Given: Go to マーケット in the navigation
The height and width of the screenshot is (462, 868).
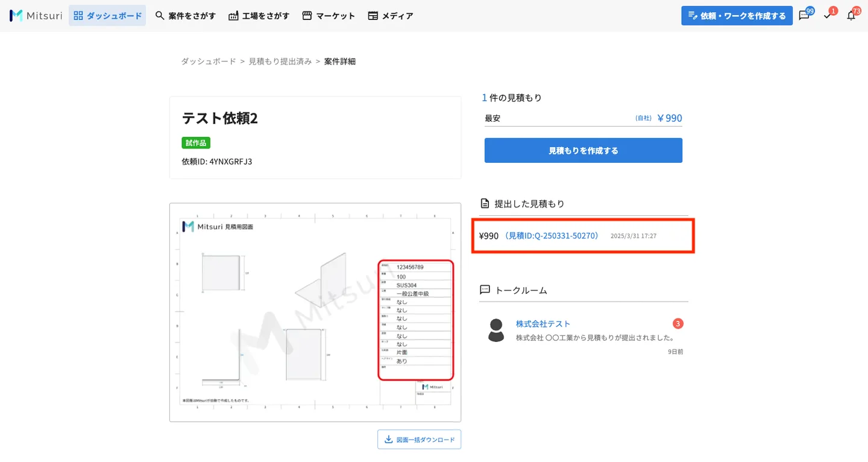Looking at the screenshot, I should (x=329, y=16).
